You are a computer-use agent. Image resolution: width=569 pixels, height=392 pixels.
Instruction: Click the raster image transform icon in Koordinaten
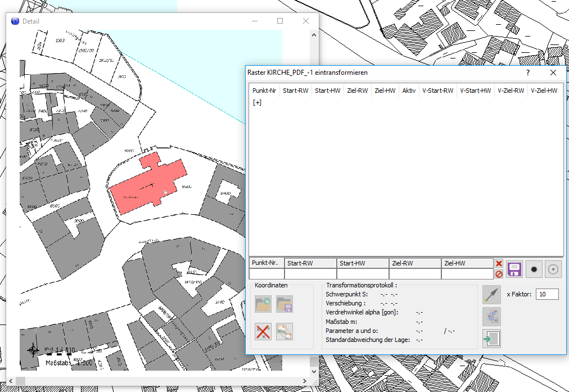[284, 331]
